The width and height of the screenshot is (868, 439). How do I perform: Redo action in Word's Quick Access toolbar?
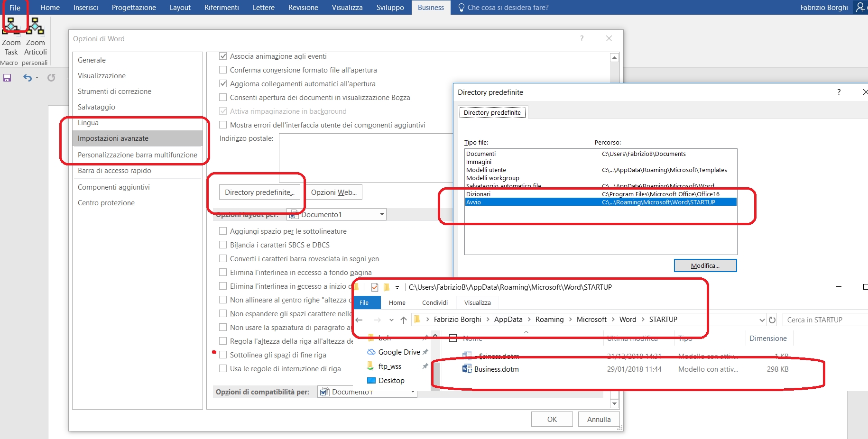[x=51, y=78]
